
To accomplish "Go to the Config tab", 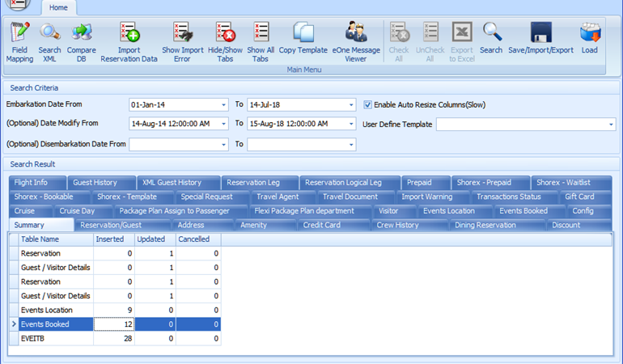I will [589, 211].
